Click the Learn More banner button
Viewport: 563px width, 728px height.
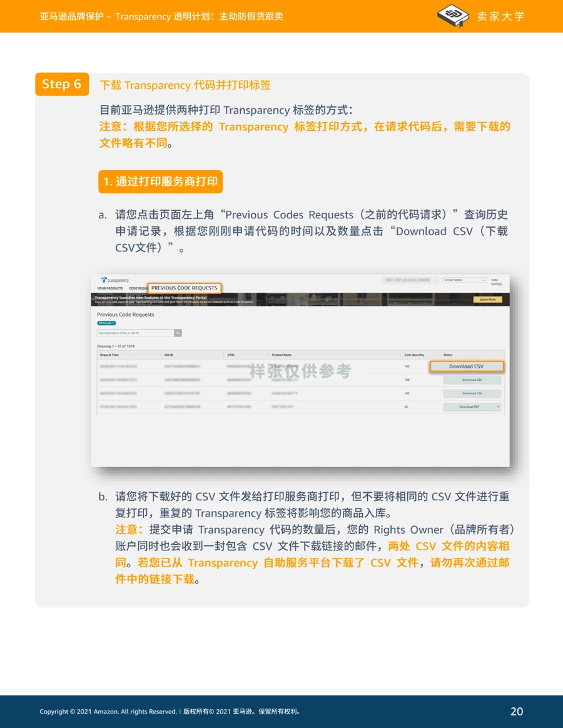[487, 300]
